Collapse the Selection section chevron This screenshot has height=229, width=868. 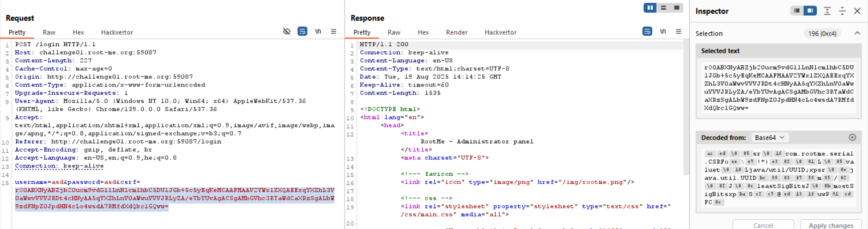[857, 33]
